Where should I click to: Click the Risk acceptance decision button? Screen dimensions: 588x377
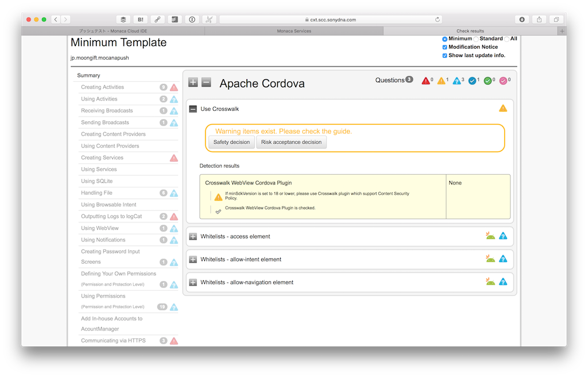[291, 143]
